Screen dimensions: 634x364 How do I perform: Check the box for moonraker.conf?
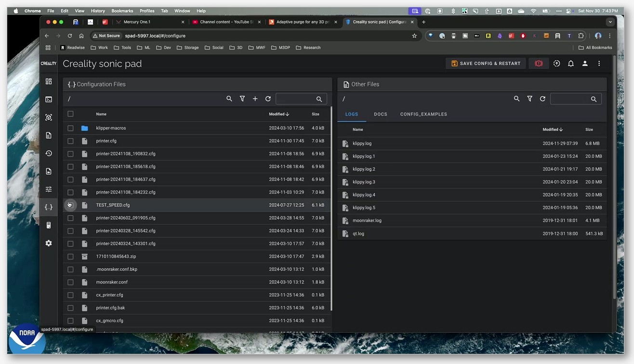[x=70, y=282]
